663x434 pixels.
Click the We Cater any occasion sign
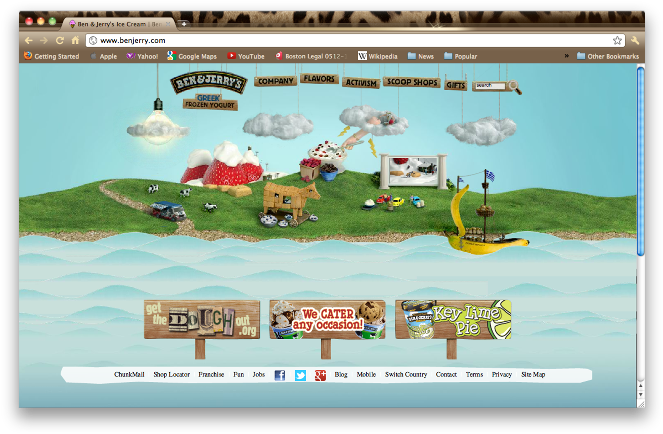pos(327,320)
